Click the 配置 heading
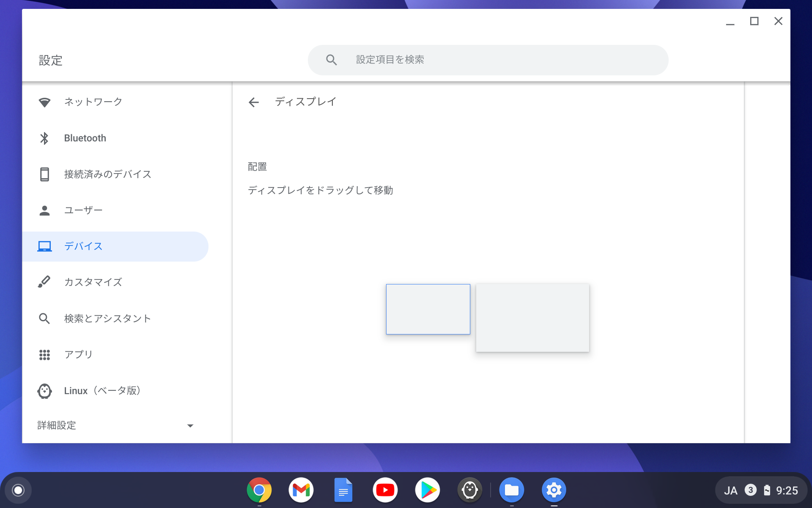 pos(257,167)
